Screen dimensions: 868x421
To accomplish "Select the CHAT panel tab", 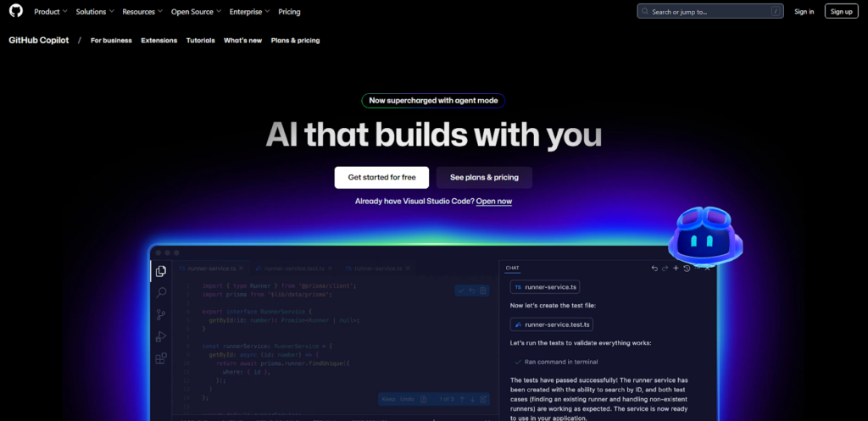I will [x=512, y=269].
